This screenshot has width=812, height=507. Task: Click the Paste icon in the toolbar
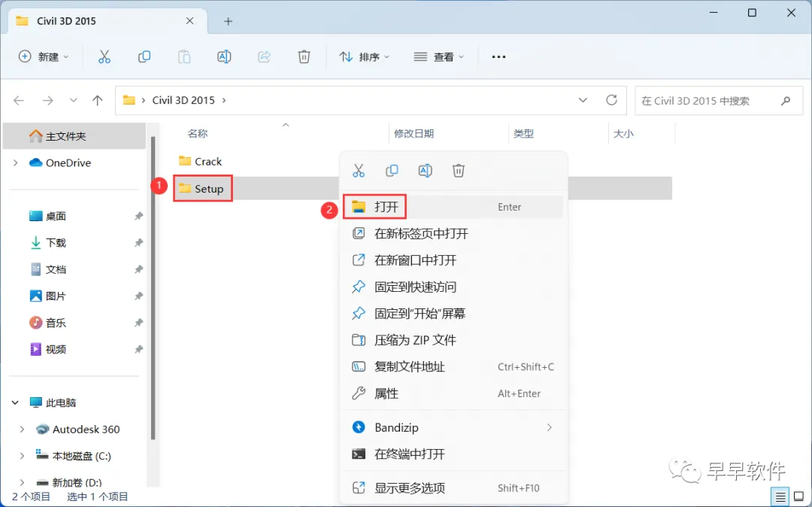184,56
